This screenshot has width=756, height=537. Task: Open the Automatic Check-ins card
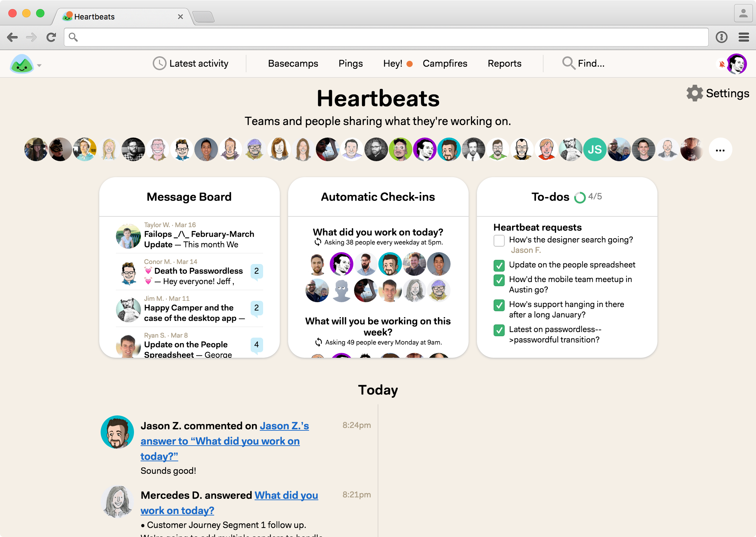click(378, 197)
